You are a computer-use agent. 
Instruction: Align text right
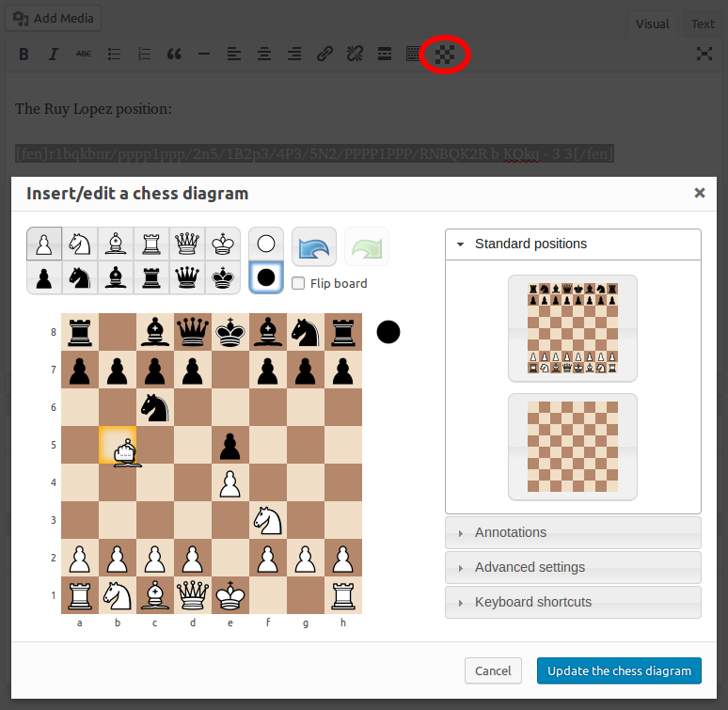pos(294,55)
